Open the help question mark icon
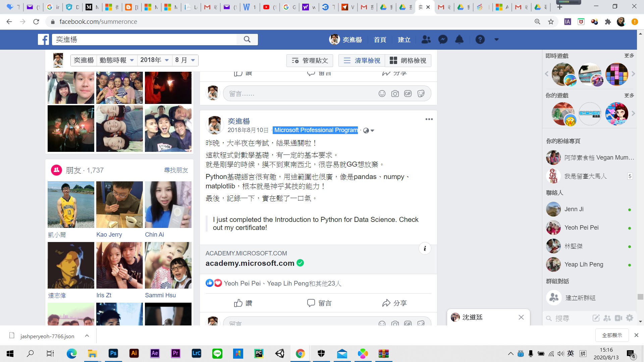 pos(480,40)
